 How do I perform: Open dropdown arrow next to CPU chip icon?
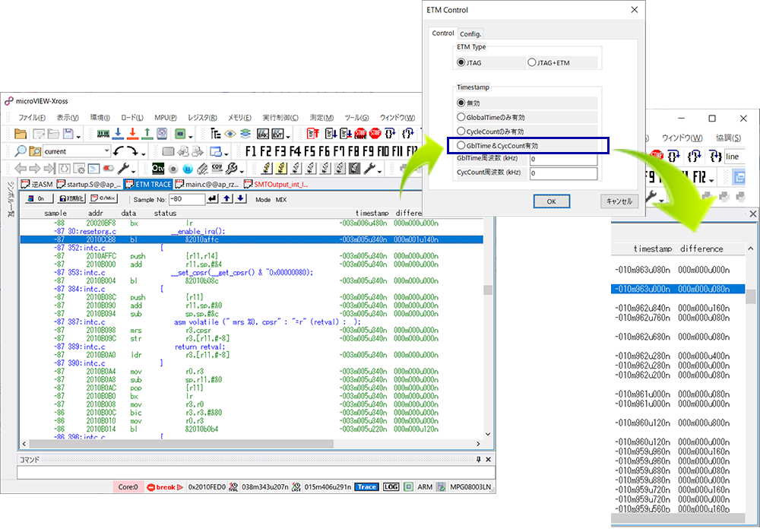191,136
